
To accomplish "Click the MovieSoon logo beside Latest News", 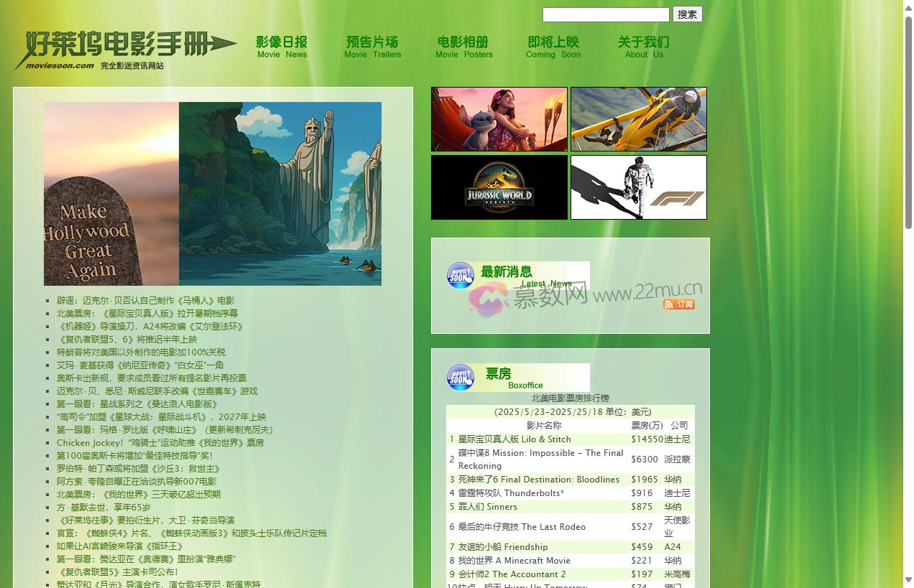I will click(x=461, y=276).
